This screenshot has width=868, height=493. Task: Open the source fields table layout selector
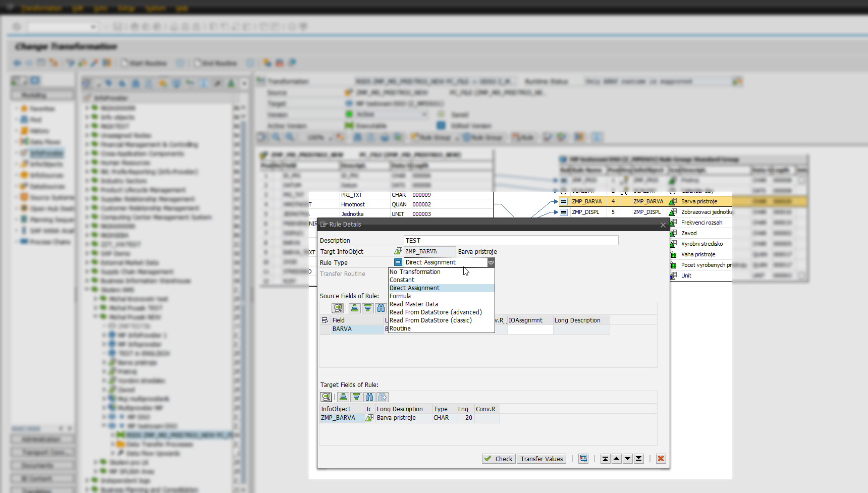pos(324,320)
